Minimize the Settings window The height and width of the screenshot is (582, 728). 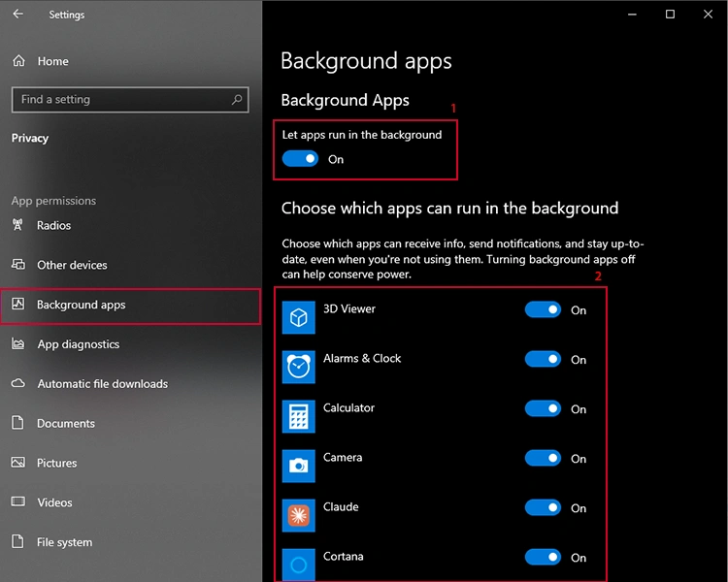[x=632, y=15]
